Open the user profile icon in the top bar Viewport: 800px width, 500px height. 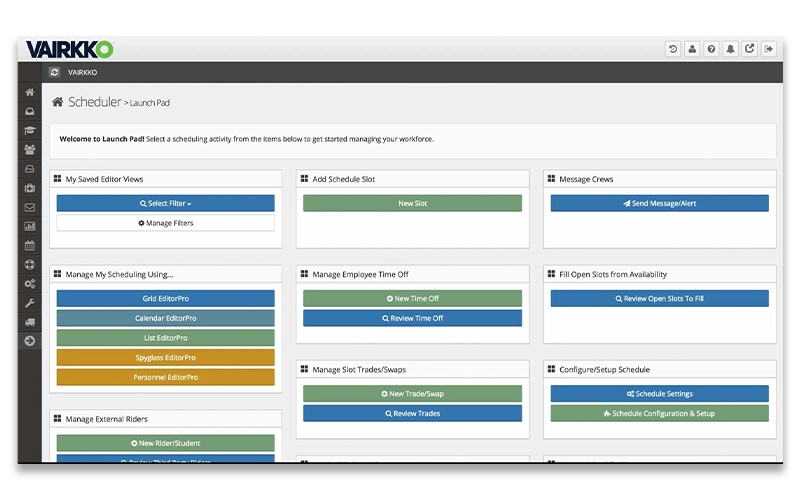[692, 49]
